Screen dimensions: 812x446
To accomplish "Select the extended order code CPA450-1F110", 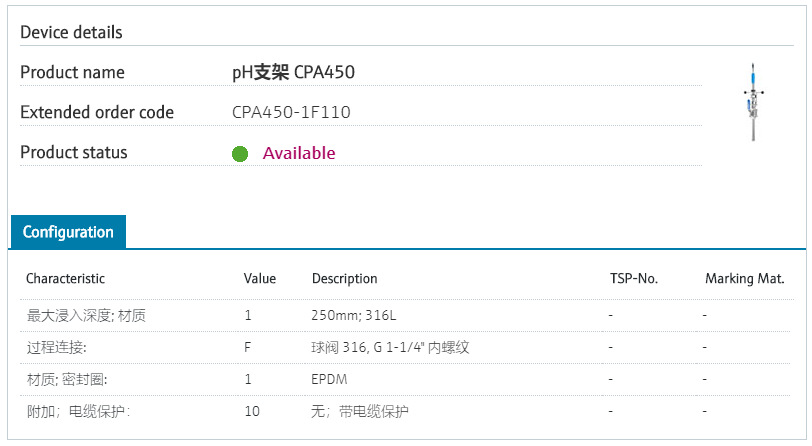I will click(x=291, y=113).
